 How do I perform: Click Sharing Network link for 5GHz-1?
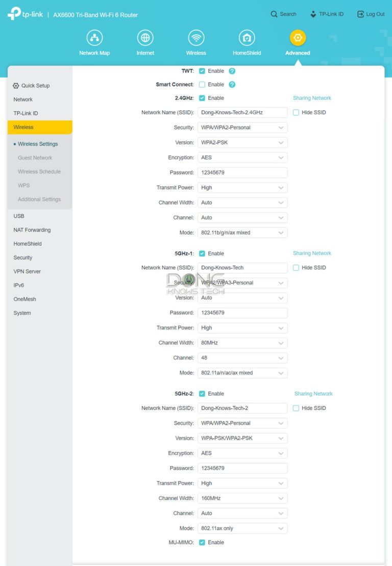tap(312, 253)
